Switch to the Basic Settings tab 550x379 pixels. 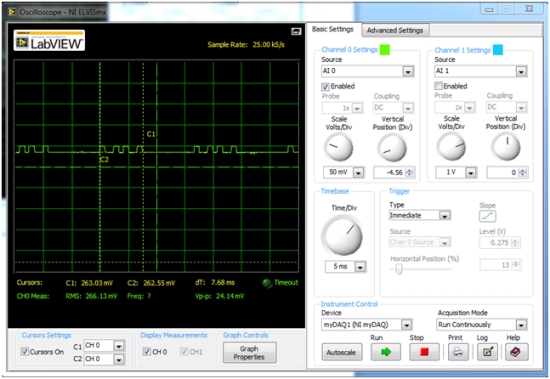(333, 29)
